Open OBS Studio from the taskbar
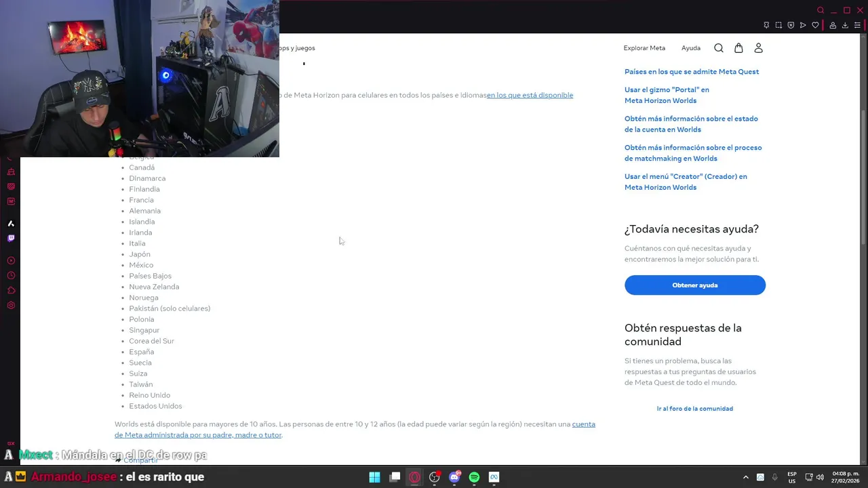 pos(435,477)
